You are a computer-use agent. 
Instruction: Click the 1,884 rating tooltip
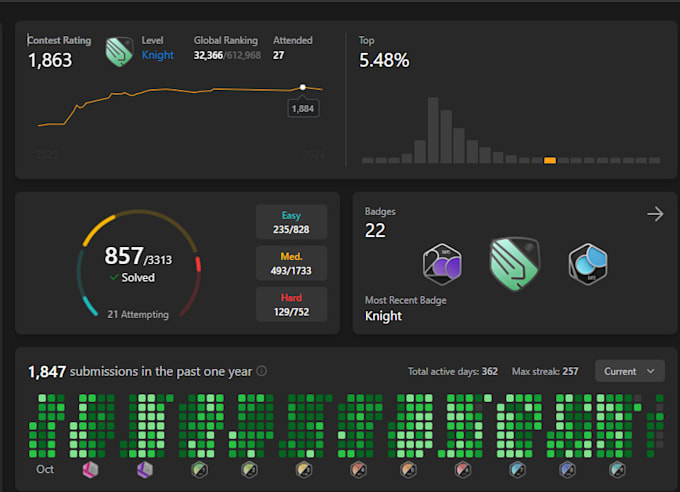click(303, 108)
